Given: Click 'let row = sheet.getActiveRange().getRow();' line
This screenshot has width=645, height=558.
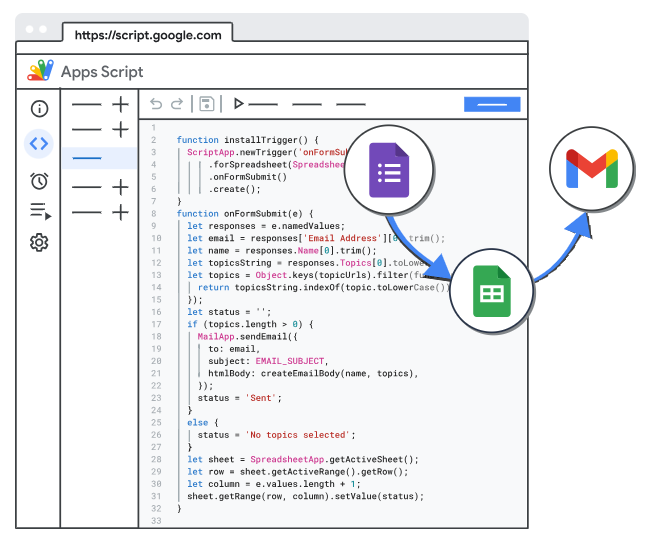Looking at the screenshot, I should click(x=297, y=472).
